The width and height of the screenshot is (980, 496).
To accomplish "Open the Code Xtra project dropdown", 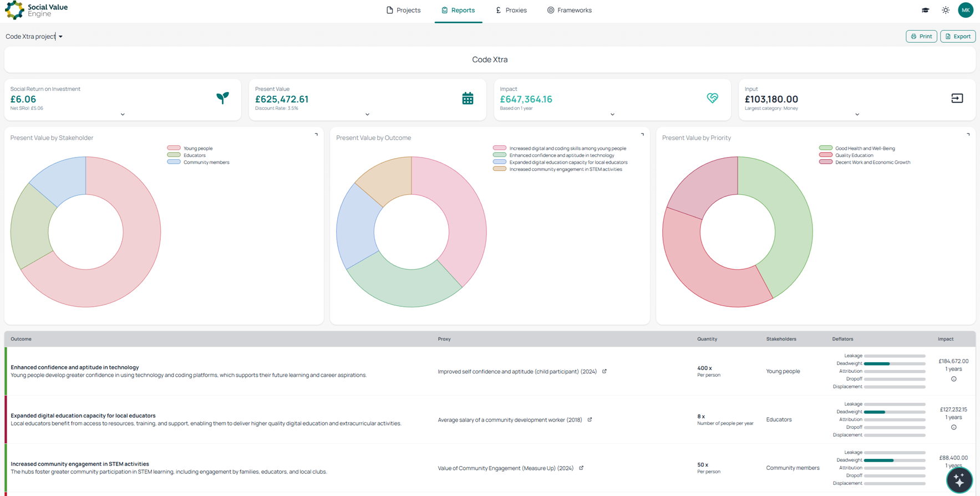I will click(x=34, y=37).
